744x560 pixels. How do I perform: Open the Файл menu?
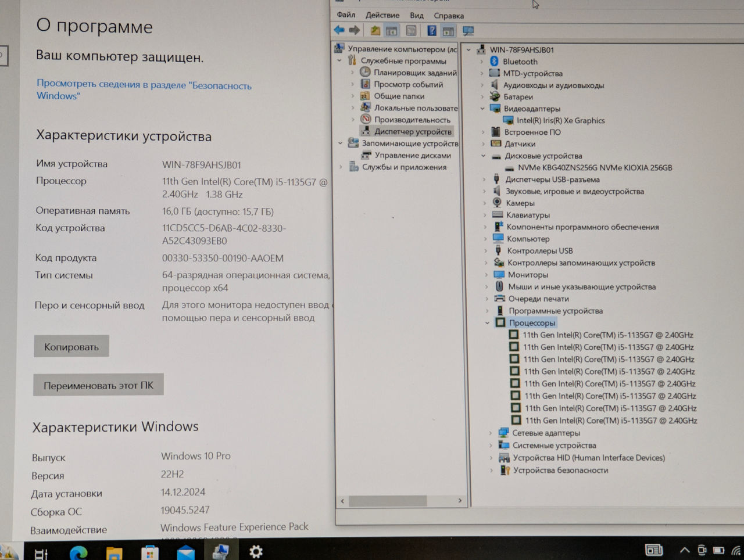pyautogui.click(x=346, y=15)
